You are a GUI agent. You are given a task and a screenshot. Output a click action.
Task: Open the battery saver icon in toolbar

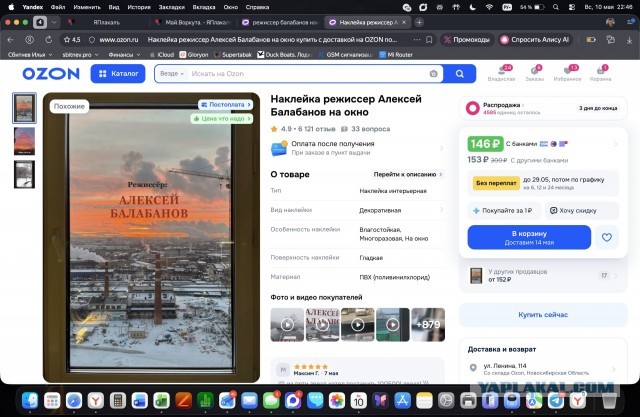pyautogui.click(x=591, y=40)
